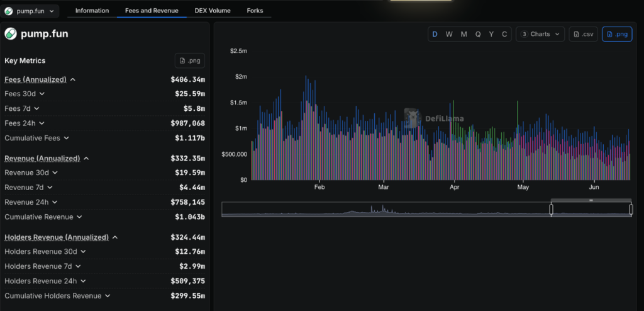This screenshot has height=311, width=644.
Task: Select monthly (M) chart interval
Action: pos(464,34)
